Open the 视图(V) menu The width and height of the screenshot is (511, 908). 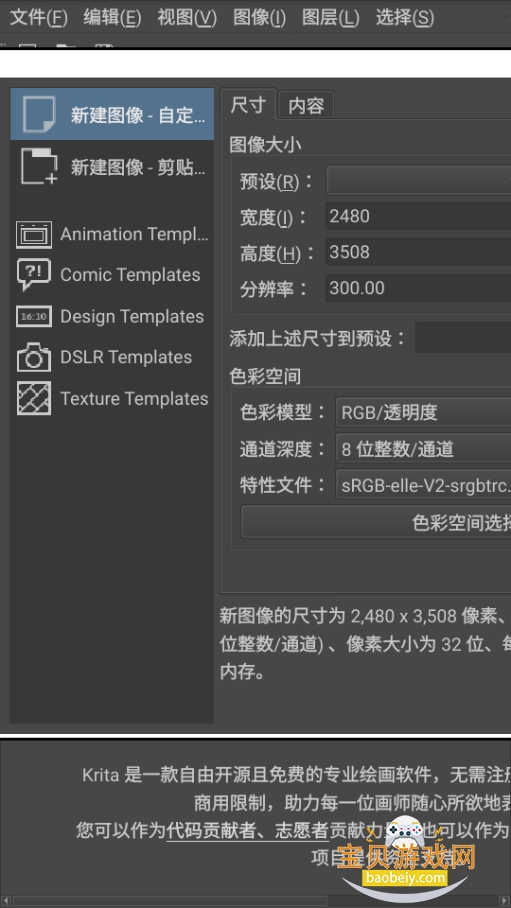coord(187,17)
